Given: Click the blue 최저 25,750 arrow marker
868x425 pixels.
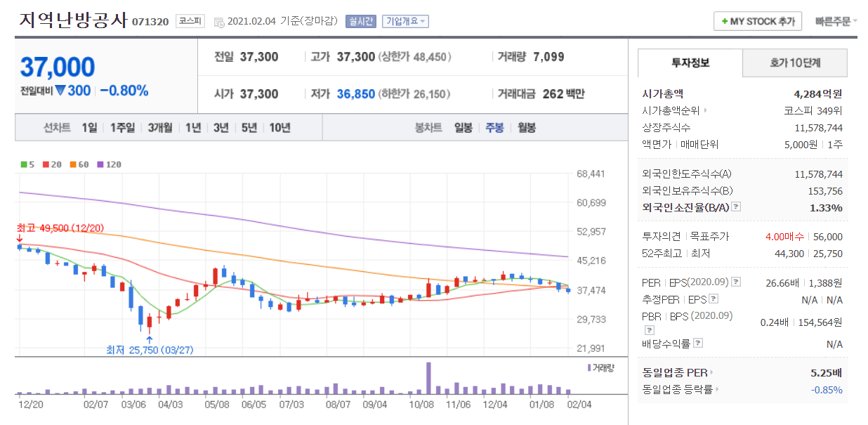Looking at the screenshot, I should [x=149, y=339].
